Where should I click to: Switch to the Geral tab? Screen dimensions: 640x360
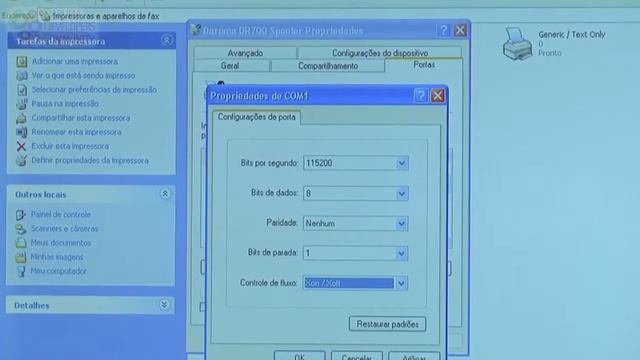point(230,66)
